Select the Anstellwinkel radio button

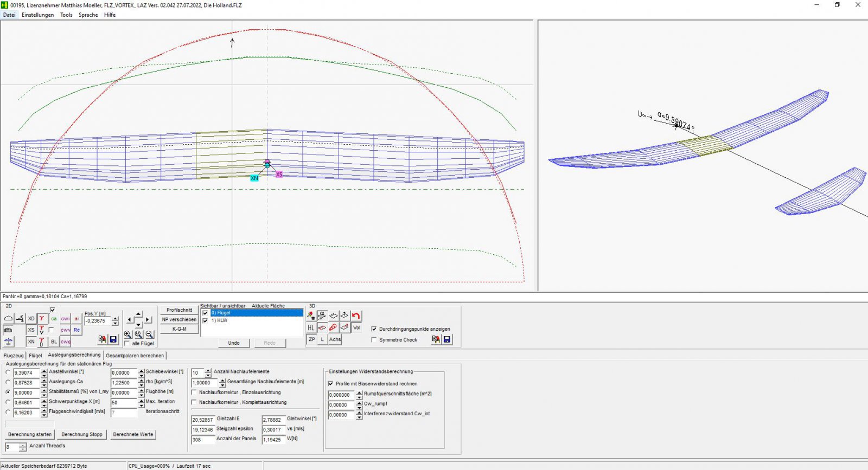(x=8, y=372)
